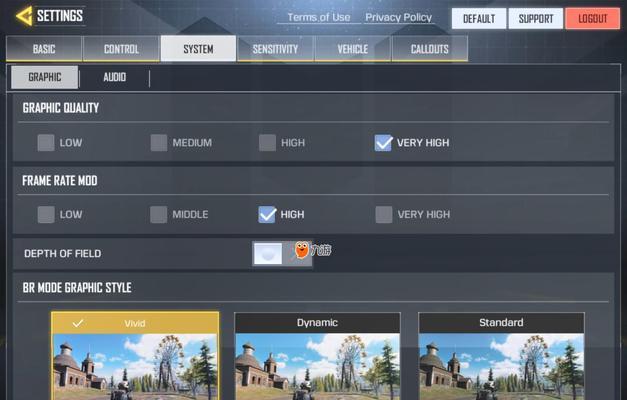
Task: Click the red Logout button
Action: (x=592, y=18)
